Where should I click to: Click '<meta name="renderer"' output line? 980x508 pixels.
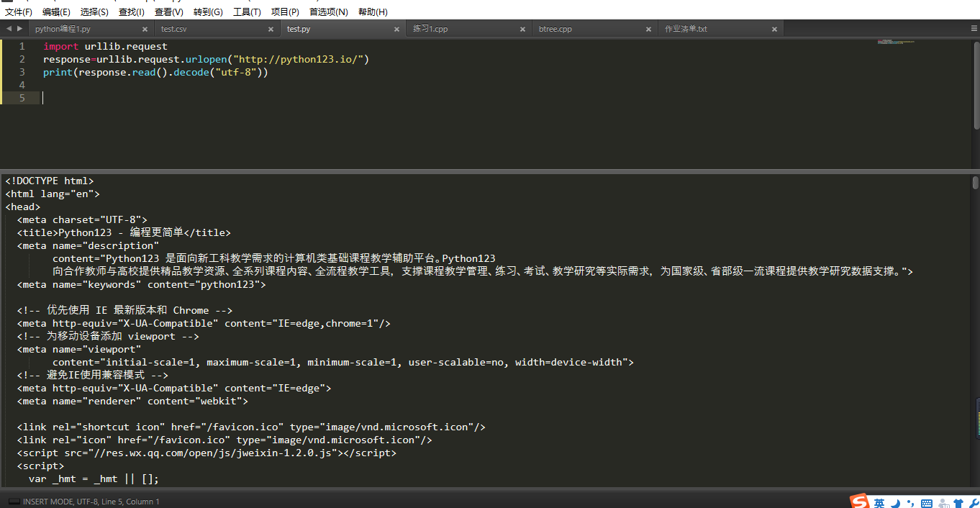[x=132, y=401]
